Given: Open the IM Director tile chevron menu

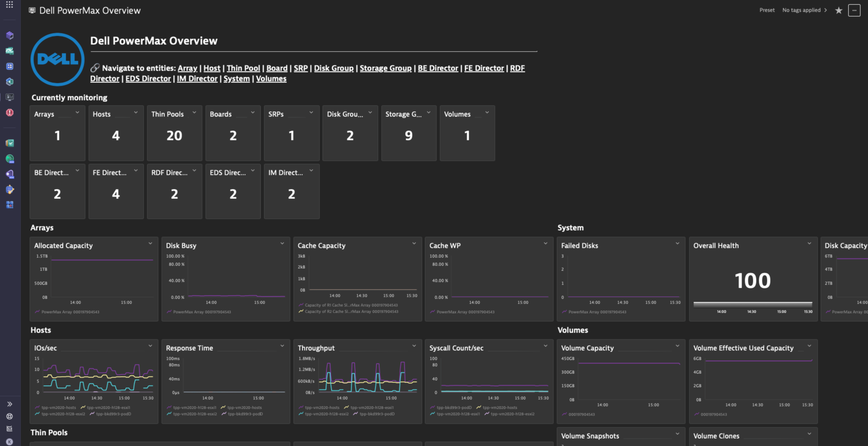Looking at the screenshot, I should point(311,171).
